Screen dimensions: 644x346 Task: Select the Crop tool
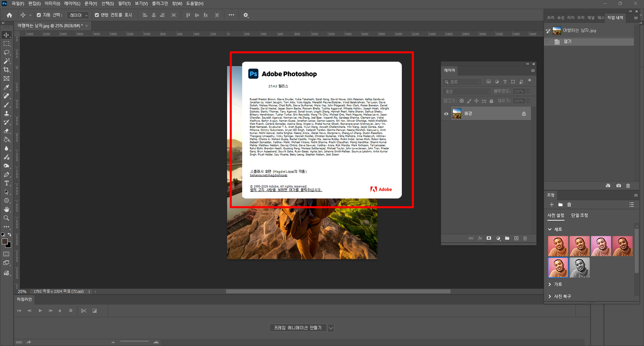[6, 70]
